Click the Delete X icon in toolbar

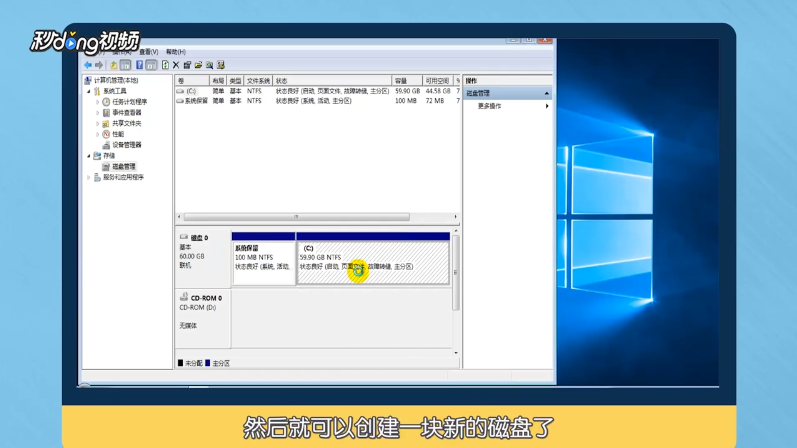(176, 65)
